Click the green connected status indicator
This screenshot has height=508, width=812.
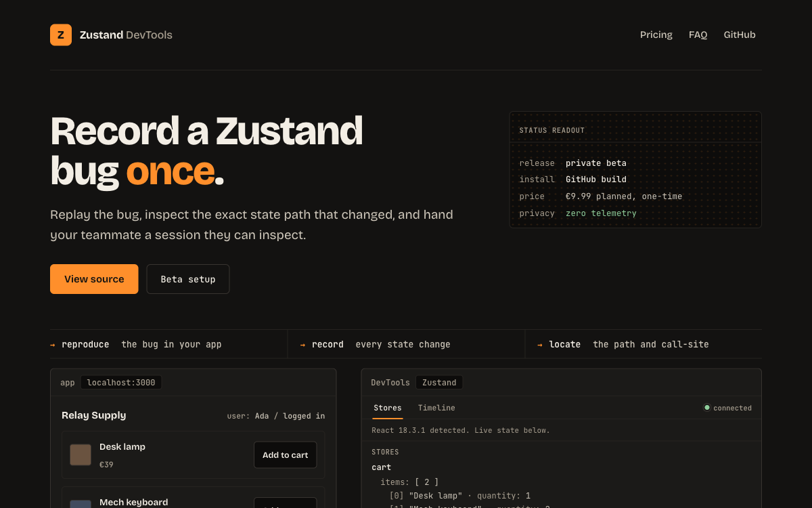coord(727,408)
